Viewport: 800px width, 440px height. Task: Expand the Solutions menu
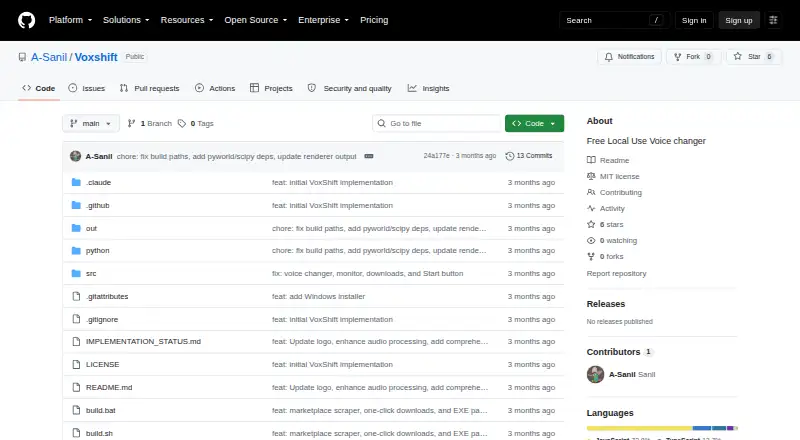click(126, 20)
